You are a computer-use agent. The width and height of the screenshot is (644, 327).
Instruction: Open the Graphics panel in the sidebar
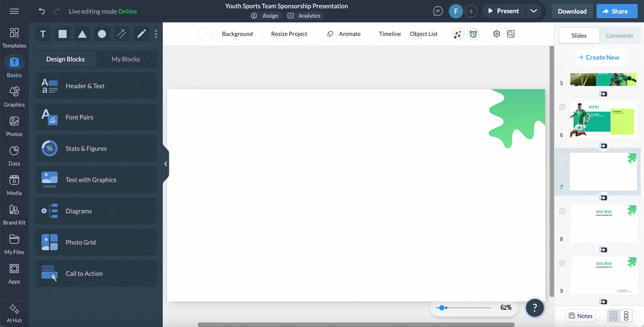point(14,95)
